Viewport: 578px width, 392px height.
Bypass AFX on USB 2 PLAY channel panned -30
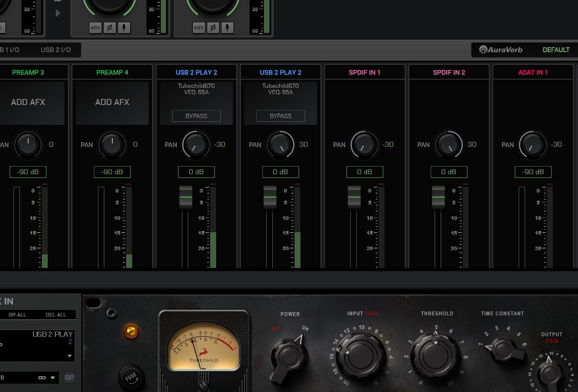[x=196, y=116]
